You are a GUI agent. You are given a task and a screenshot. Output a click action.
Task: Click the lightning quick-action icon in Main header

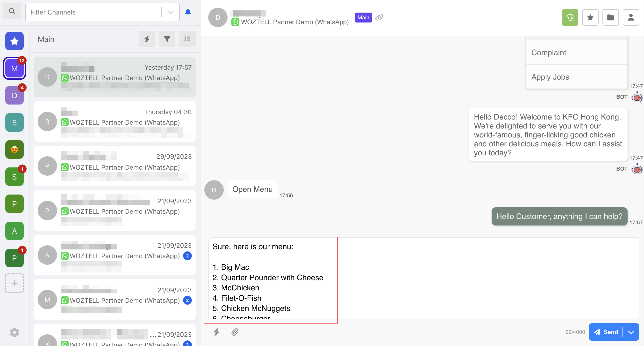(147, 39)
